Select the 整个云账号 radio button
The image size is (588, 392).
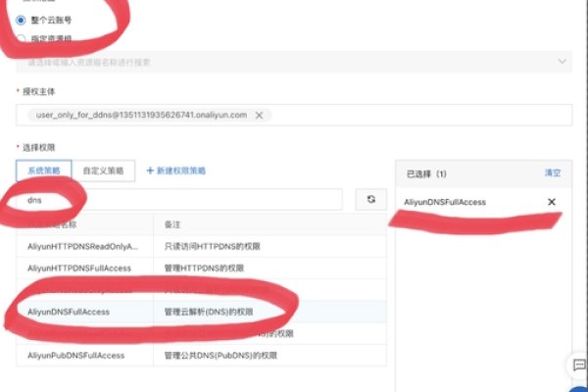pos(21,20)
